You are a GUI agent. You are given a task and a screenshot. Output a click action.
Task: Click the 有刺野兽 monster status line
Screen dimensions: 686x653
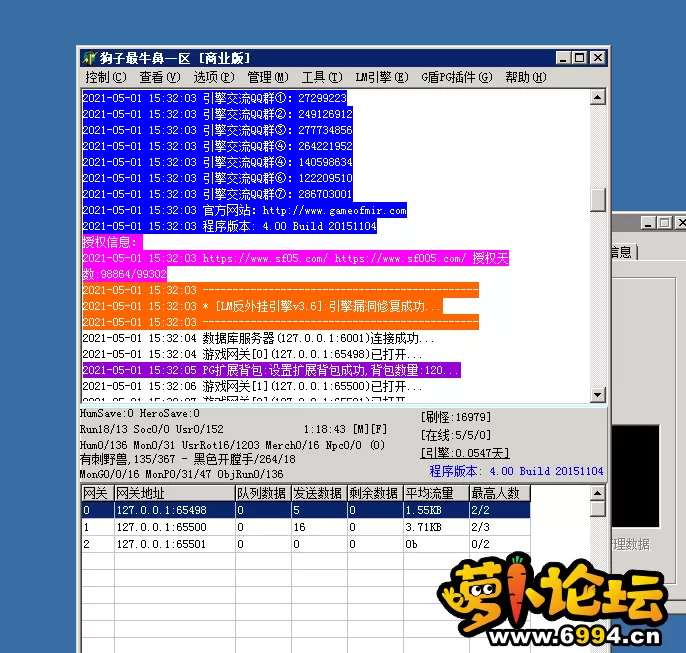pyautogui.click(x=188, y=459)
